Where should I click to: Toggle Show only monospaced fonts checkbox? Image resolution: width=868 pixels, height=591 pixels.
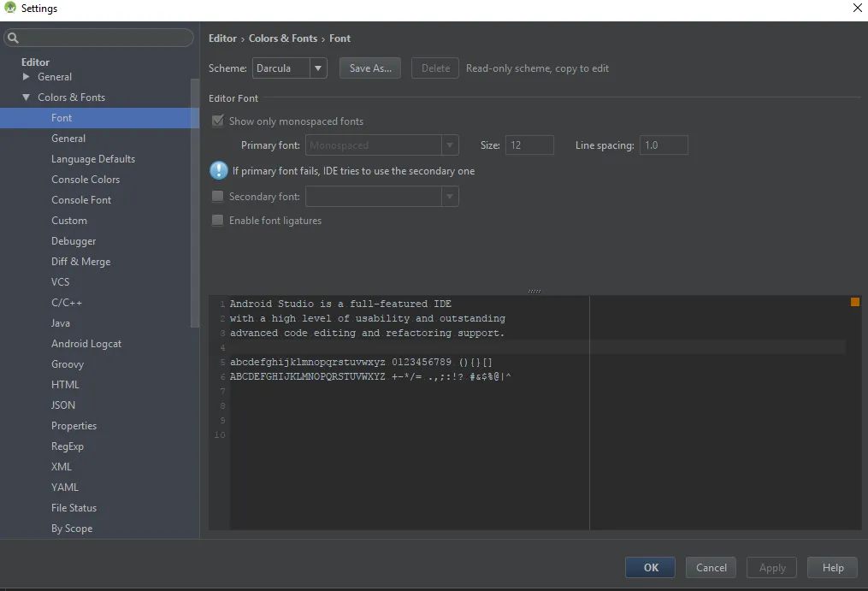[x=218, y=121]
